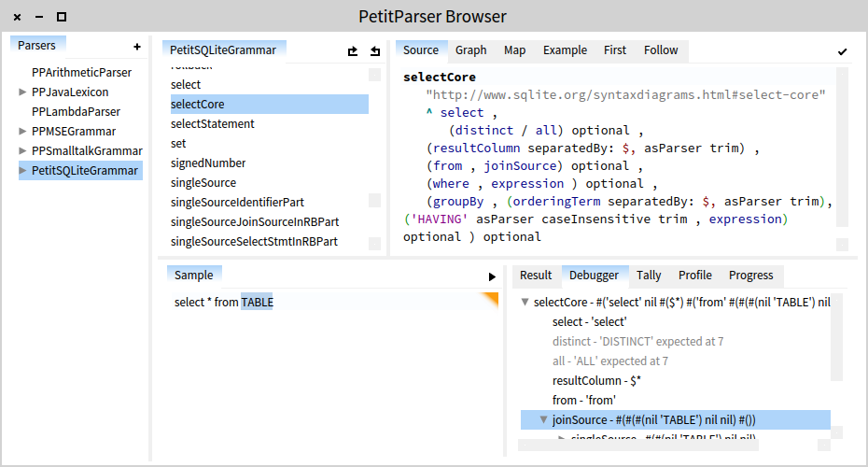This screenshot has width=868, height=467.
Task: Click scroll-down arrow of productions list
Action: click(375, 244)
